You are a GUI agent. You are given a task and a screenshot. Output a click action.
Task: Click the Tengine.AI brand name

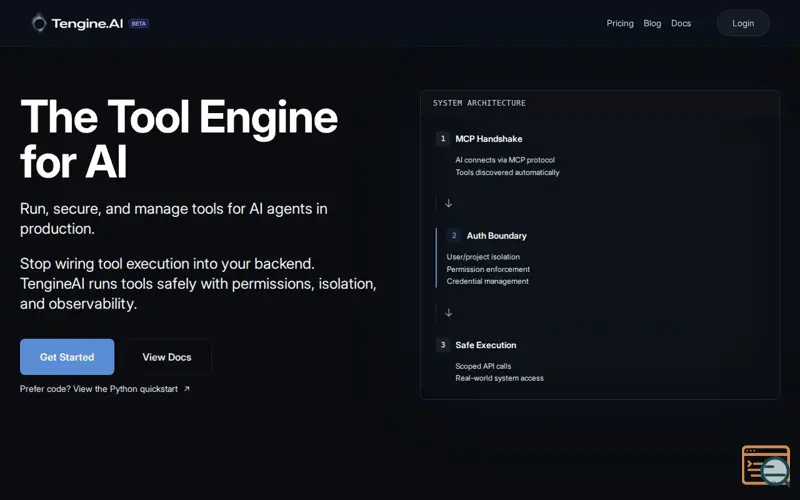(x=87, y=23)
